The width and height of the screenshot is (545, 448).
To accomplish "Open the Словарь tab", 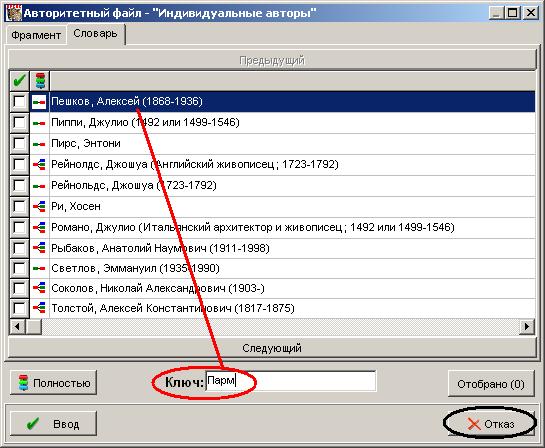I will (x=95, y=34).
